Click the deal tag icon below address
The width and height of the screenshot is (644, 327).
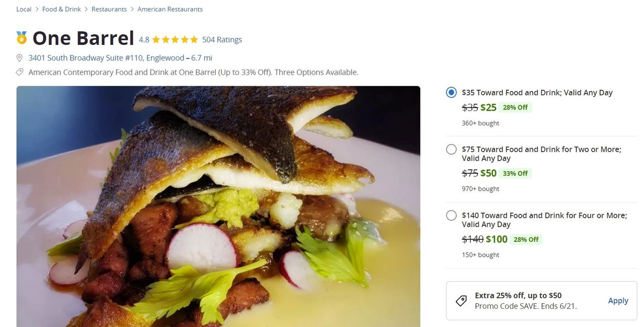tap(20, 72)
